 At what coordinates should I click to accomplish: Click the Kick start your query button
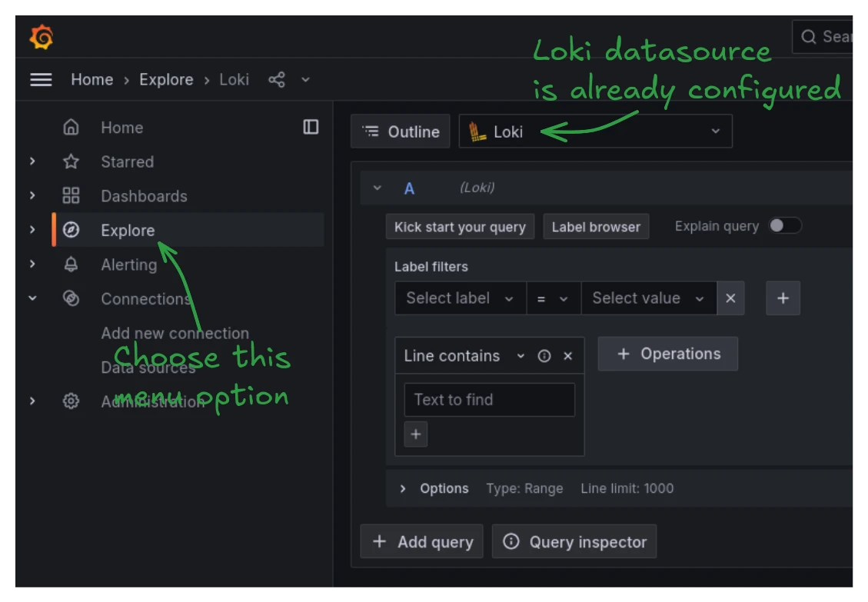coord(460,227)
